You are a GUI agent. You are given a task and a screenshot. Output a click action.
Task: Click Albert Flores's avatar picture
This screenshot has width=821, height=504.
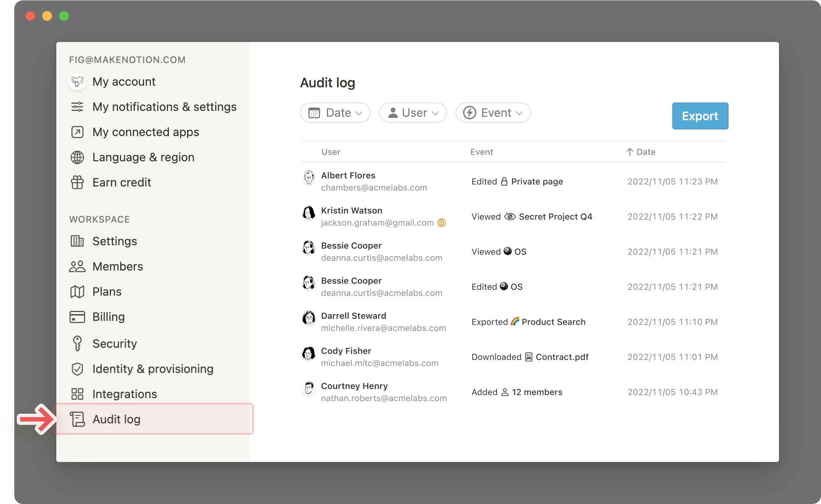(x=309, y=178)
